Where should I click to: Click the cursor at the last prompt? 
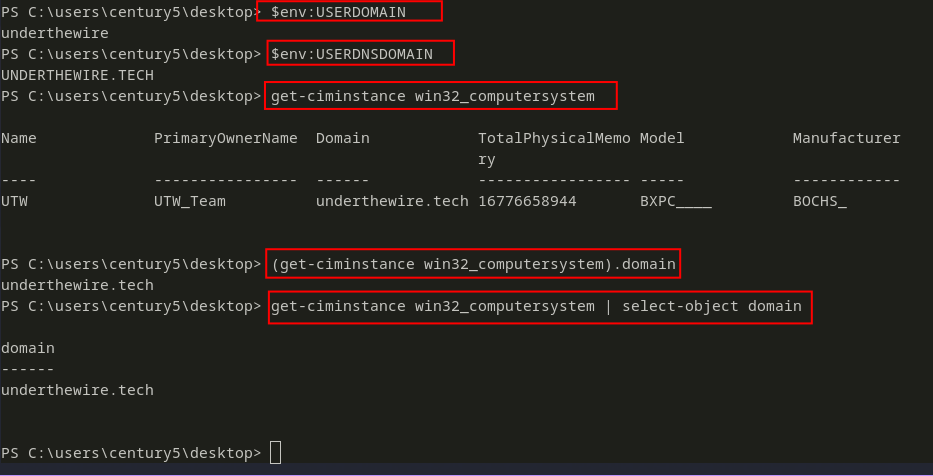pos(275,453)
